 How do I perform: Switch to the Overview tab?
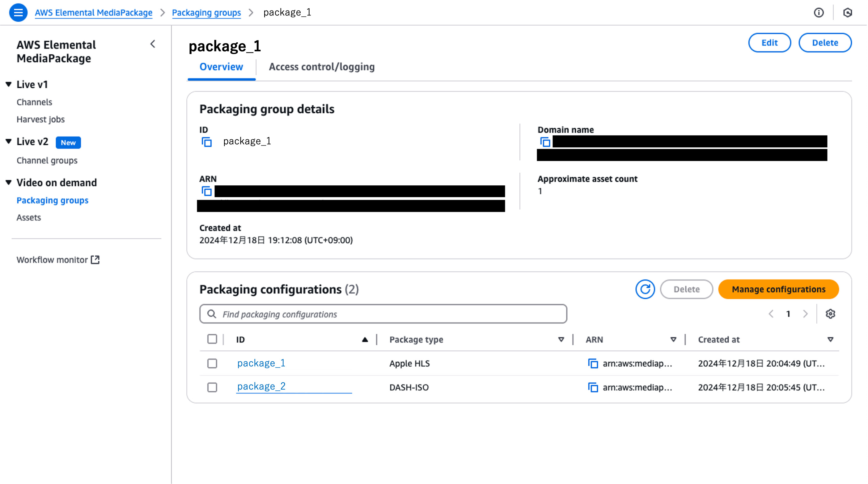coord(221,67)
